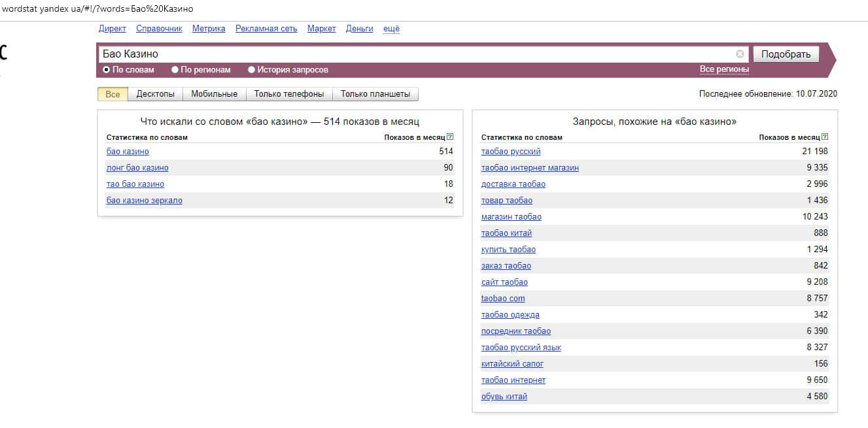Open the 'Все регионы' region selector

pyautogui.click(x=724, y=69)
